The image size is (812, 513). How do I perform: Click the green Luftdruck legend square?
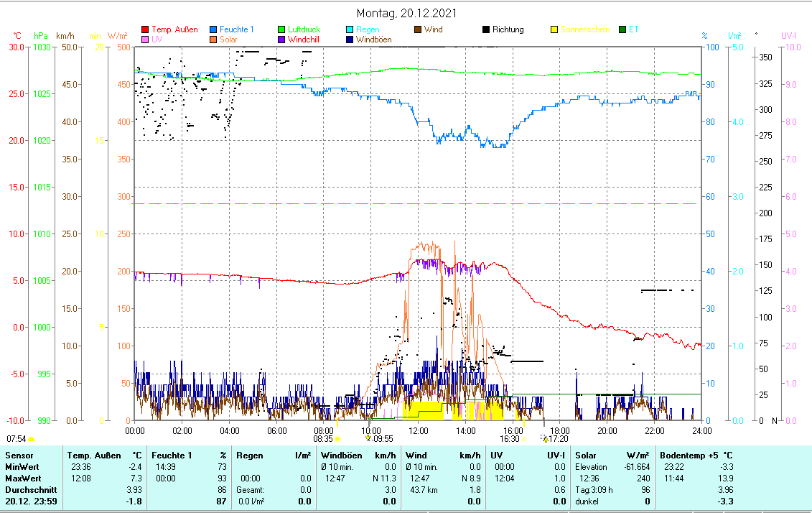[282, 30]
